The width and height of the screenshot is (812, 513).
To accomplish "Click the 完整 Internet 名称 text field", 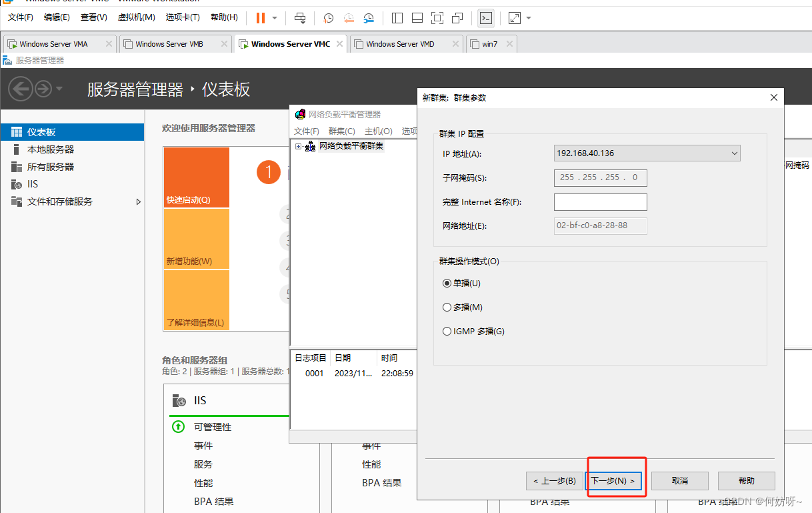I will click(x=600, y=202).
